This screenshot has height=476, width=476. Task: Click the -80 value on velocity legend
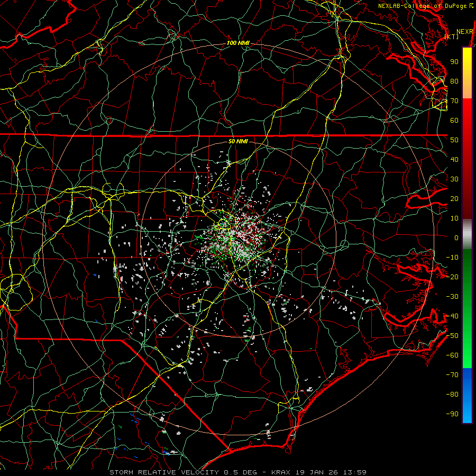[x=452, y=395]
